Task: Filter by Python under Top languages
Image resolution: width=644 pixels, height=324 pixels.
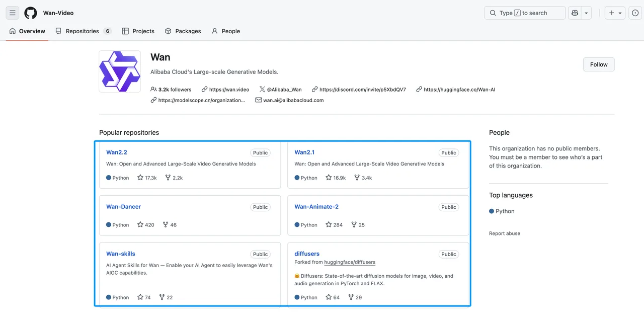Action: pos(502,211)
